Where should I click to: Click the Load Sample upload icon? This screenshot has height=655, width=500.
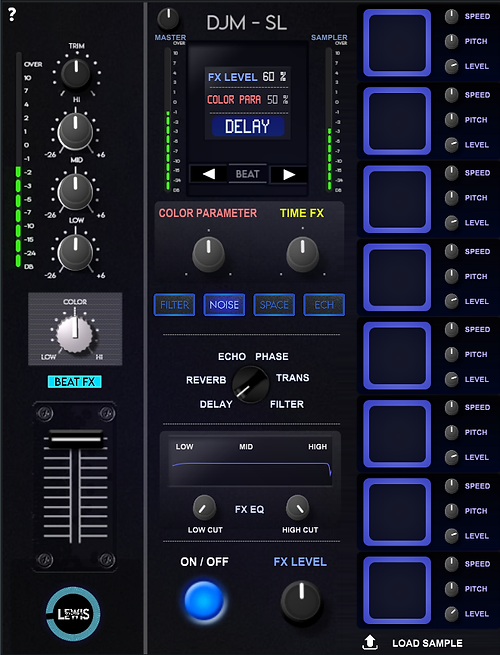[x=370, y=642]
